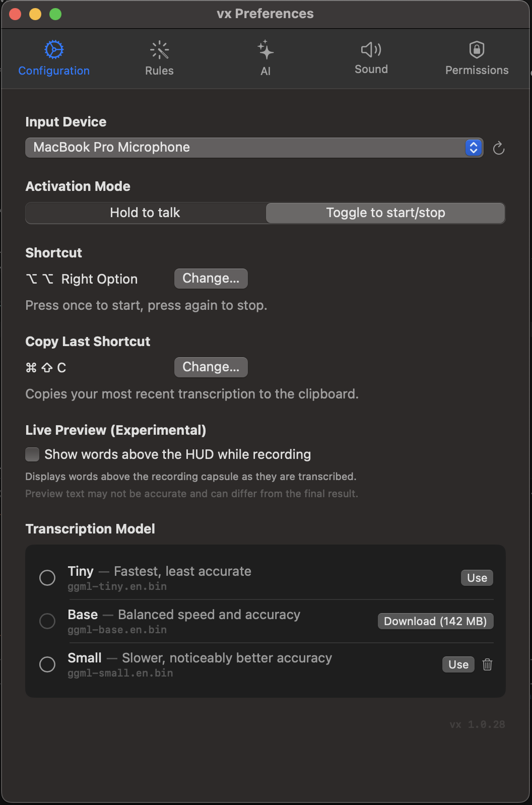
Task: Choose MacBook Pro Microphone from the device selector
Action: click(254, 148)
